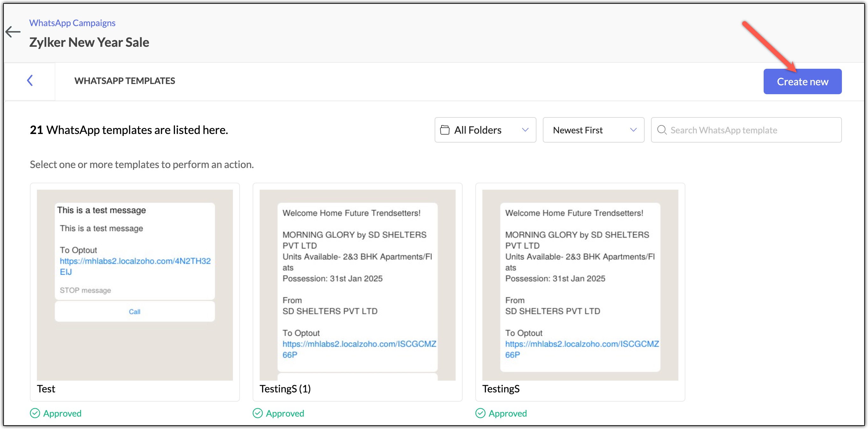Screen dimensions: 868x429
Task: Click the All Folders chevron arrow
Action: pos(525,130)
